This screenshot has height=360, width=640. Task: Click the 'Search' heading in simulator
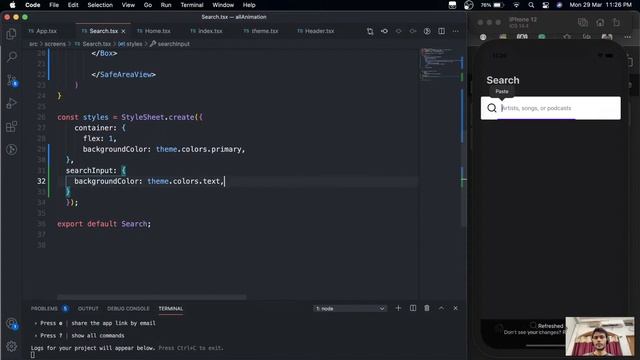tap(503, 80)
